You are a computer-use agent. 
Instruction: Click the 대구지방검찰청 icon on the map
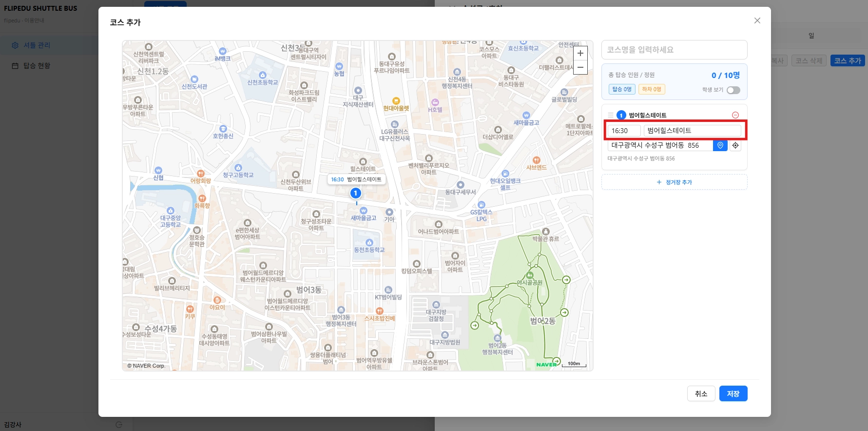click(x=436, y=305)
